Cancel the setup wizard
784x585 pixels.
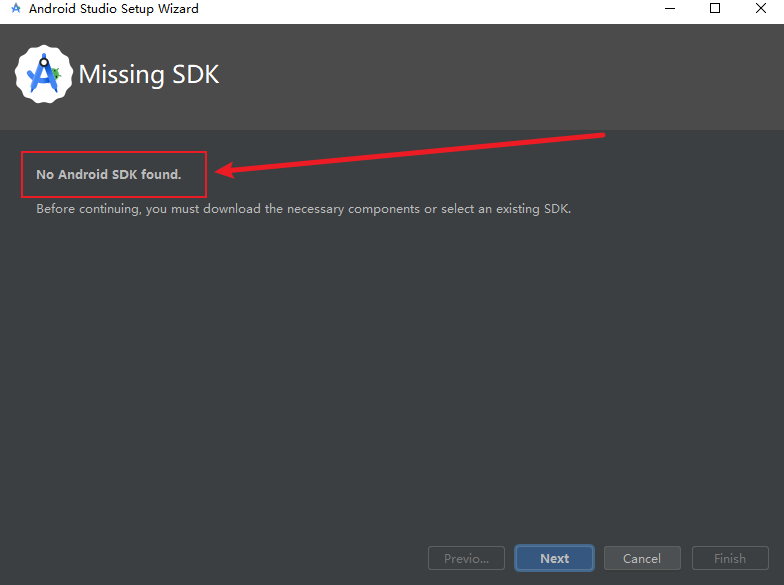643,558
